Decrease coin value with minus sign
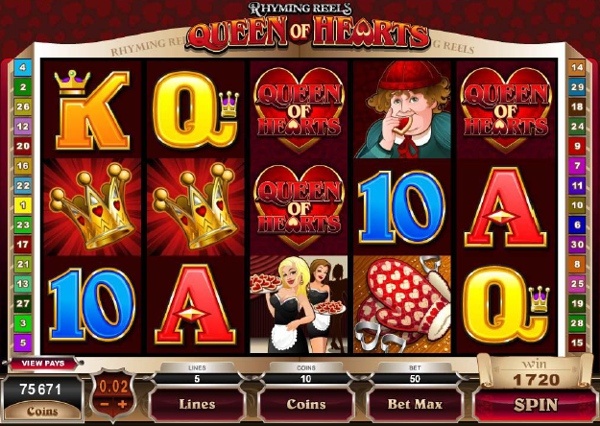Screen dimensions: 600x426 pyautogui.click(x=105, y=404)
